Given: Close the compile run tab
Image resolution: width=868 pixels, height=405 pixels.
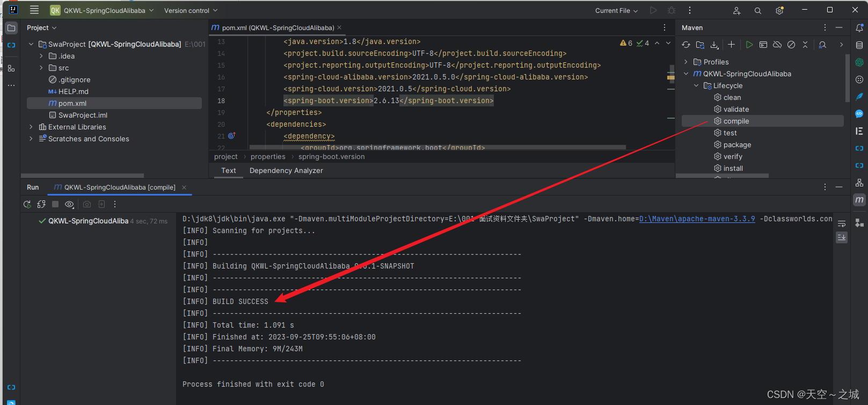Looking at the screenshot, I should pyautogui.click(x=184, y=187).
